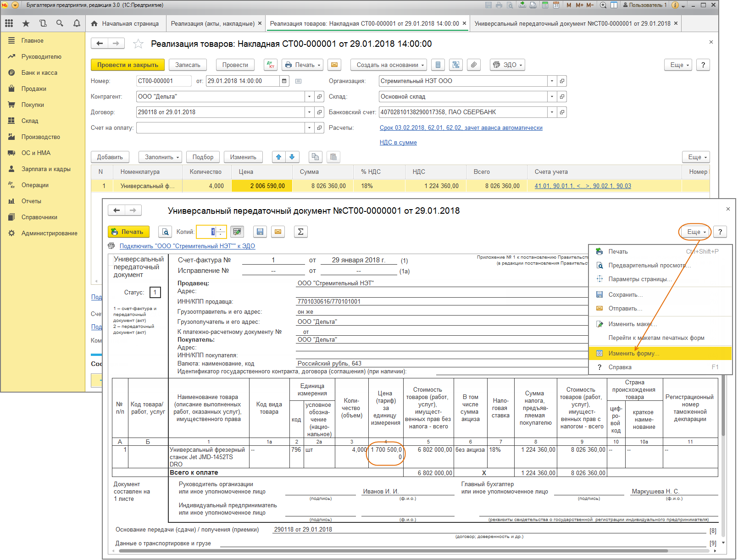Open document movements report icon
738x560 pixels.
pyautogui.click(x=438, y=65)
